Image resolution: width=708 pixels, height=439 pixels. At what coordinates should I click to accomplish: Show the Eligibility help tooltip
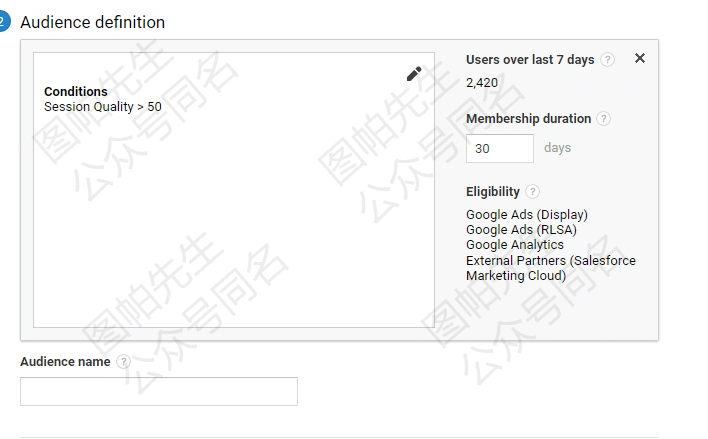[x=532, y=191]
